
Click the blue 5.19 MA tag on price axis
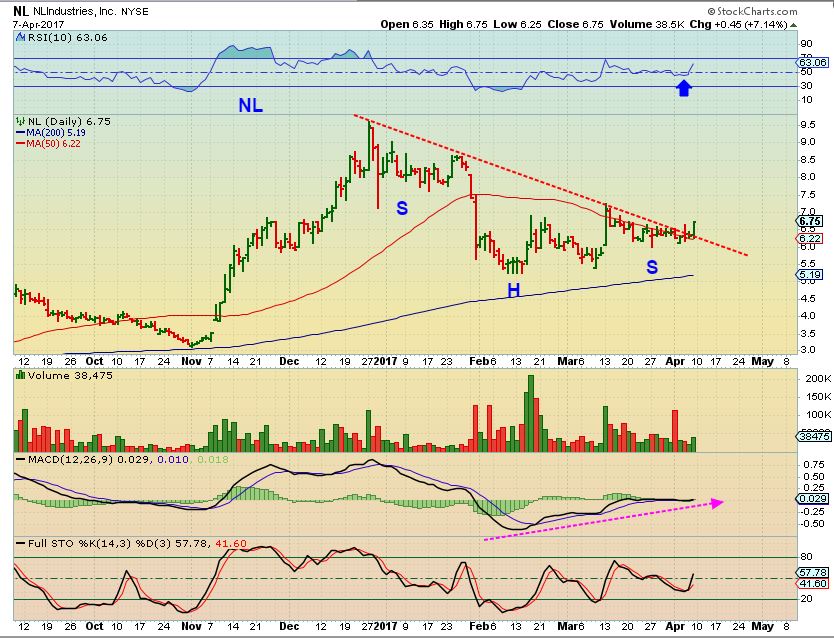pos(810,275)
